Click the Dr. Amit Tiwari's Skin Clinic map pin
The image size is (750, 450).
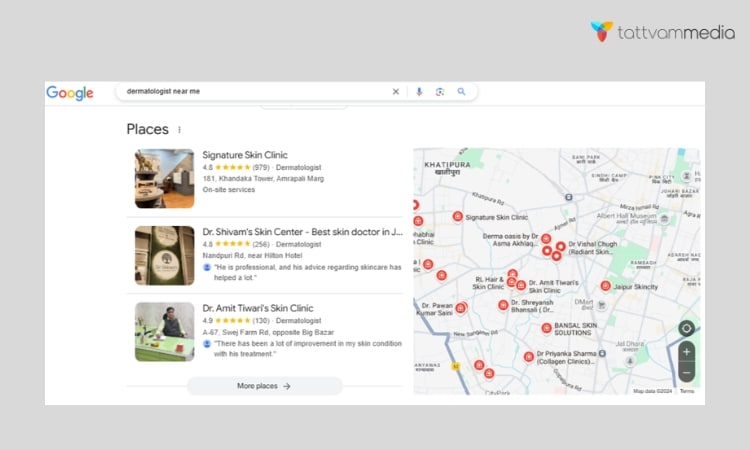coord(521,285)
